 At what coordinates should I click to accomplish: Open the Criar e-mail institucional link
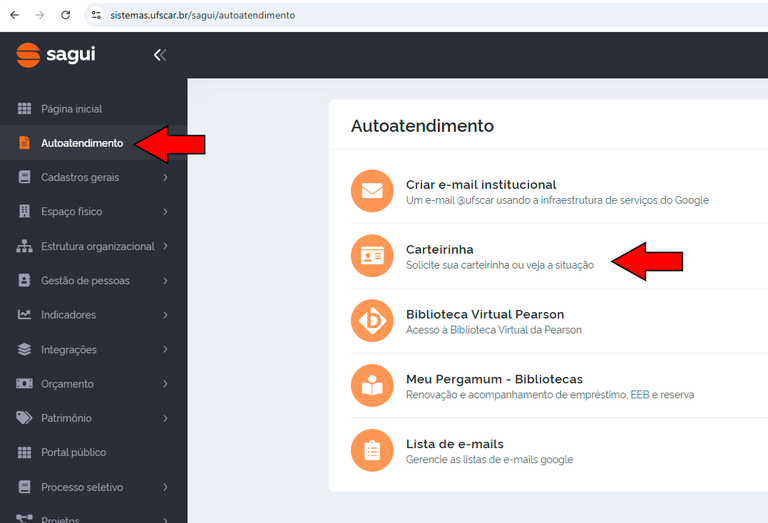480,185
